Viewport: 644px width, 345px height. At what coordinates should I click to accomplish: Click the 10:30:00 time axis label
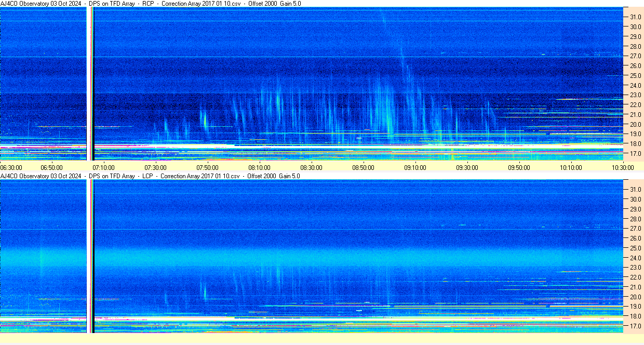[623, 167]
